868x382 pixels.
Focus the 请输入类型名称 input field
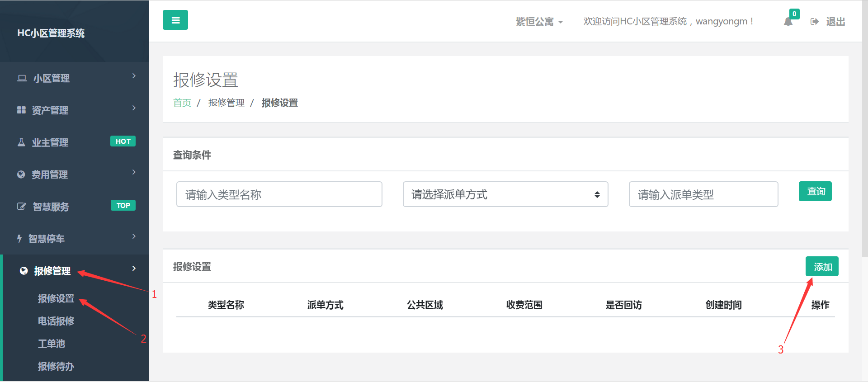click(x=279, y=194)
